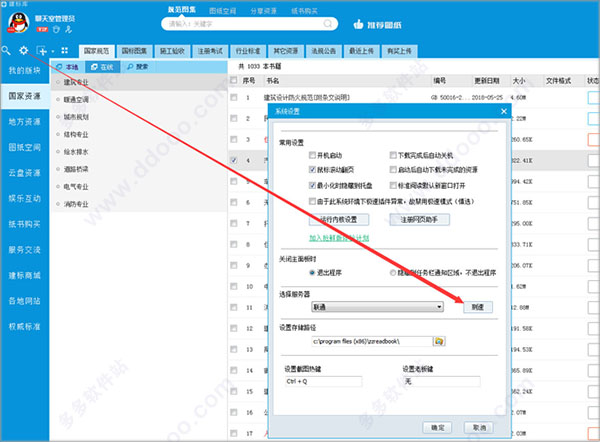This screenshot has width=600, height=442.
Task: Click the penguin avatar in the header
Action: coord(18,22)
